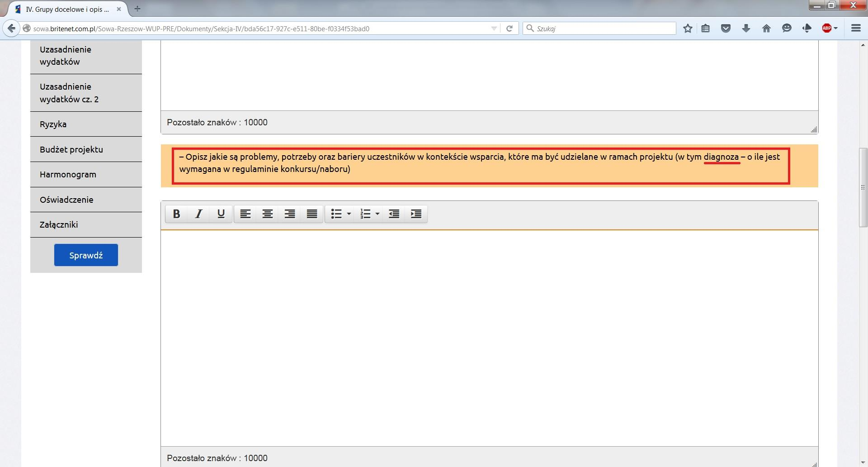Open the Ryzyka section
This screenshot has height=467, width=868.
86,124
